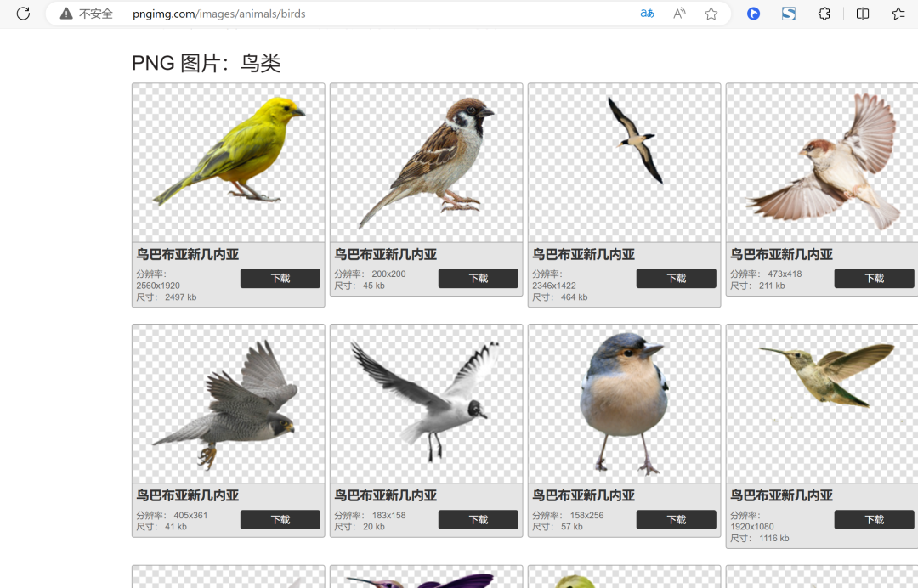Image resolution: width=918 pixels, height=588 pixels.
Task: Click the '尺寸： 41 kb' text
Action: pos(161,527)
